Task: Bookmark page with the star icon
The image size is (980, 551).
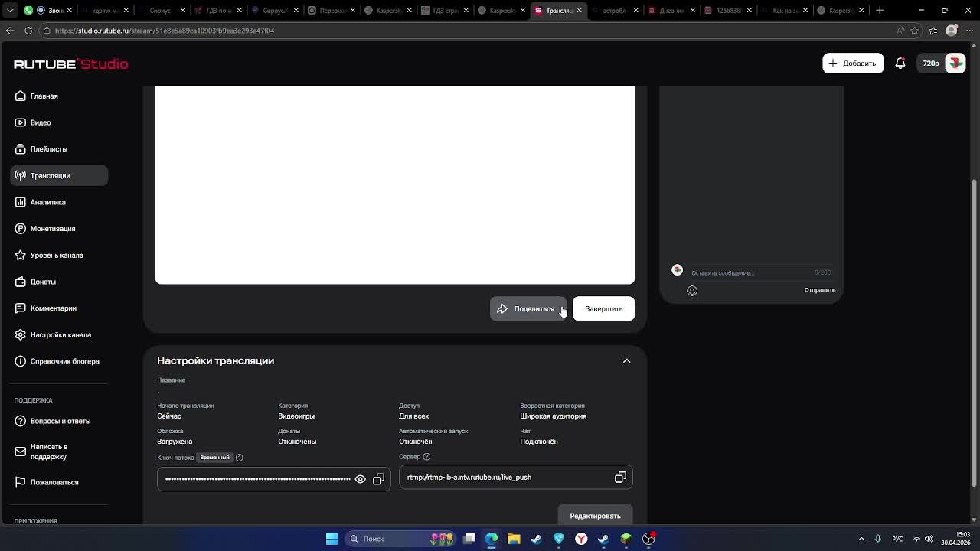Action: pyautogui.click(x=914, y=31)
